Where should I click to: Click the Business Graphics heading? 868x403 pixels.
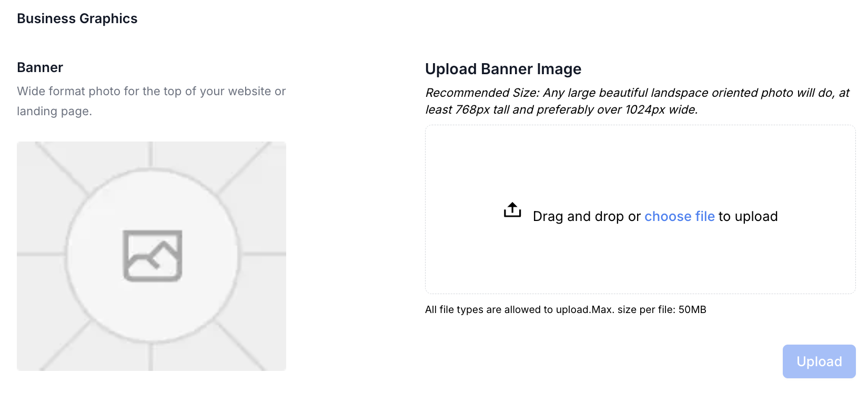click(x=77, y=18)
